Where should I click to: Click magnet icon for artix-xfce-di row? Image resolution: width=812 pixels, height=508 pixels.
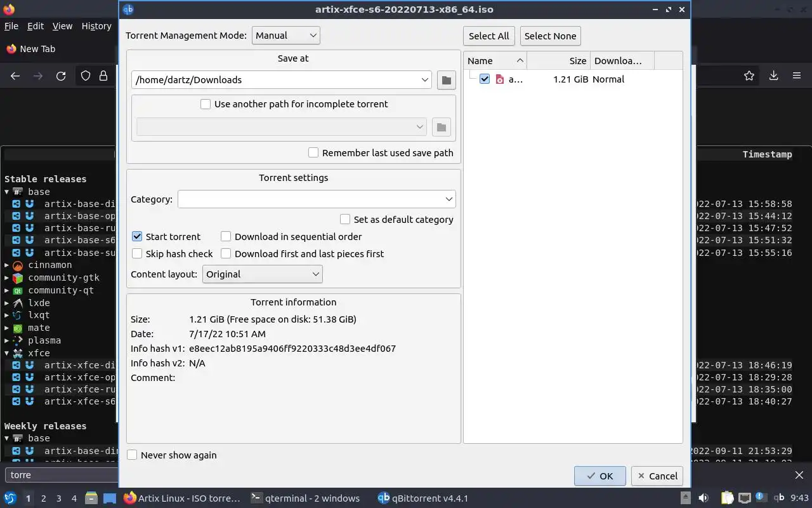coord(29,365)
